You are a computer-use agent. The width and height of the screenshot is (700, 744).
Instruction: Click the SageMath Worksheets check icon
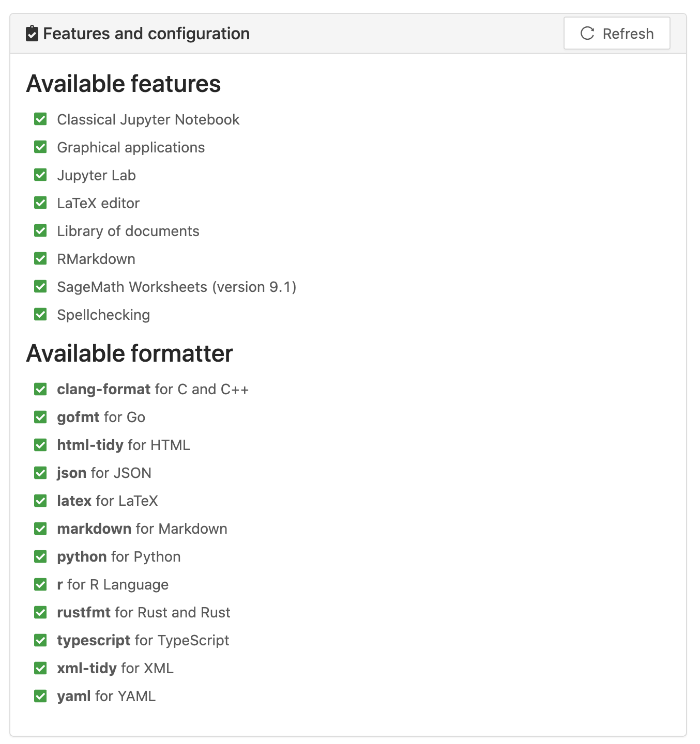click(40, 287)
